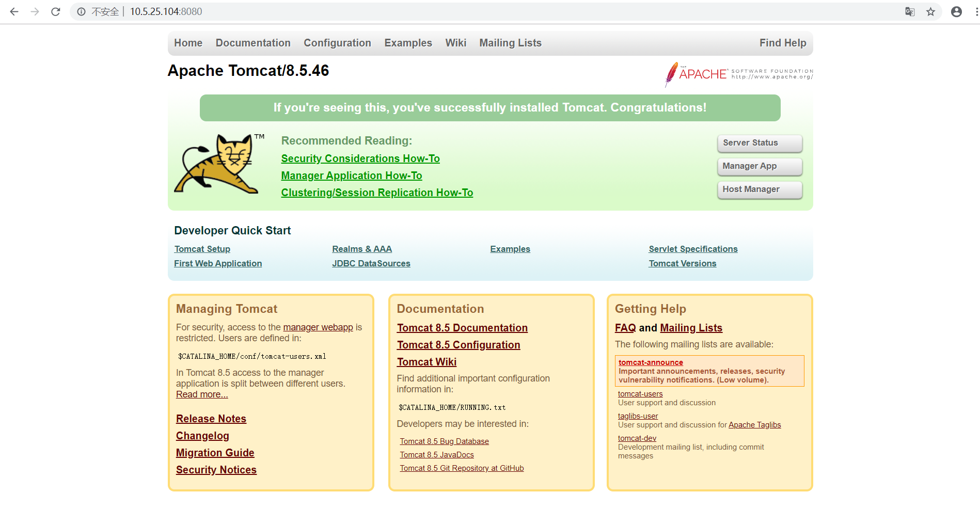Click the Server Status button
The height and width of the screenshot is (509, 980).
(x=760, y=143)
